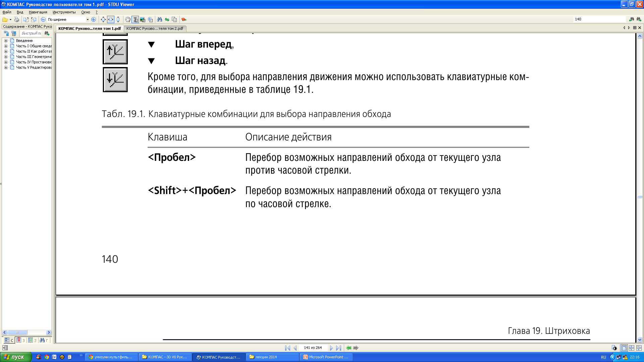Go to next page button
This screenshot has width=644, height=362.
(x=331, y=348)
